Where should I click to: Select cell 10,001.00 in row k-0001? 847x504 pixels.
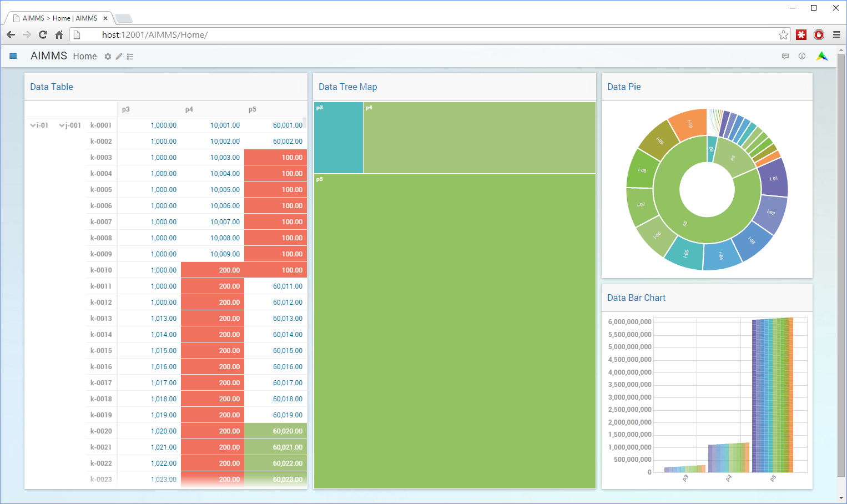tap(213, 125)
